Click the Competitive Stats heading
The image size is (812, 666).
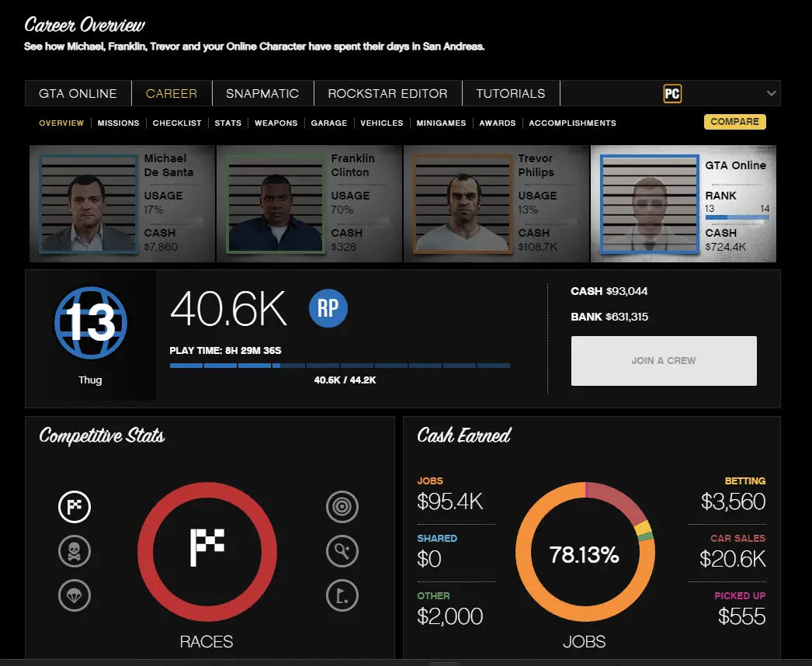point(102,435)
